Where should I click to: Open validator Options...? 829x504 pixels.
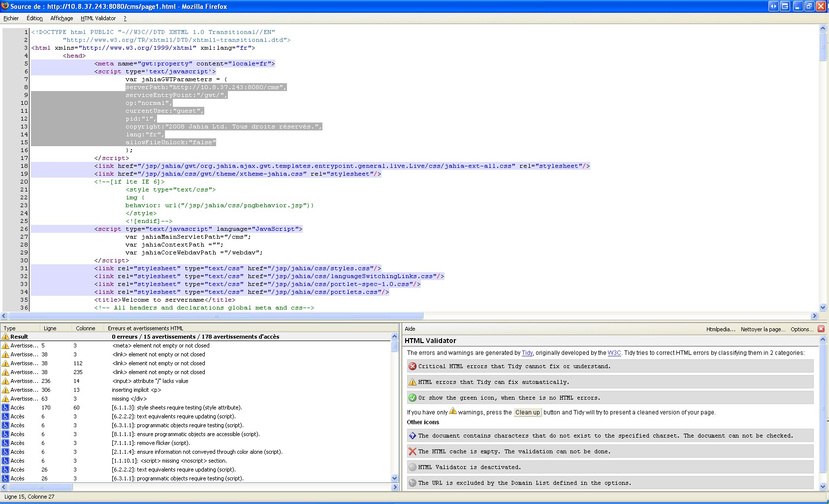point(802,329)
